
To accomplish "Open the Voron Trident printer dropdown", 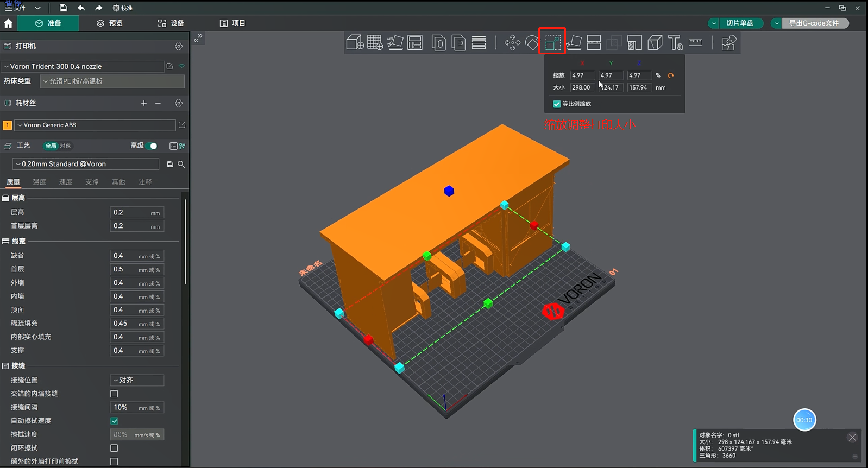I will [83, 66].
